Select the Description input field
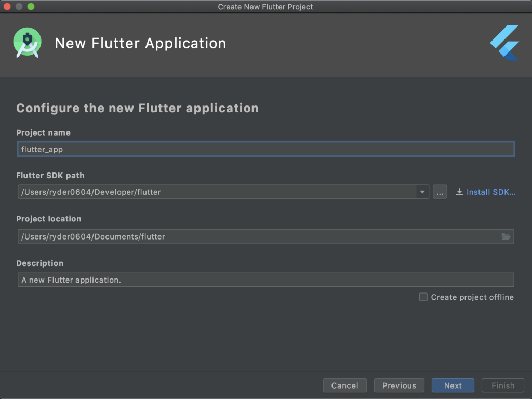The height and width of the screenshot is (399, 532). point(265,280)
